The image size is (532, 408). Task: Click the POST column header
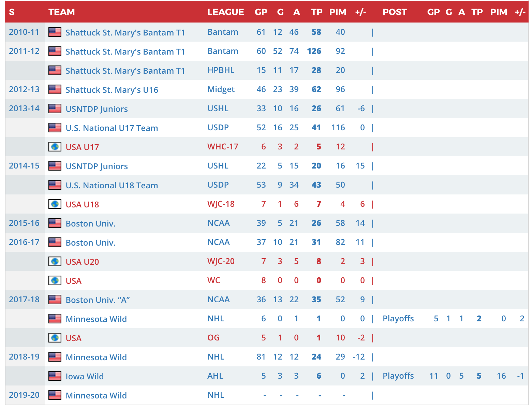point(395,12)
